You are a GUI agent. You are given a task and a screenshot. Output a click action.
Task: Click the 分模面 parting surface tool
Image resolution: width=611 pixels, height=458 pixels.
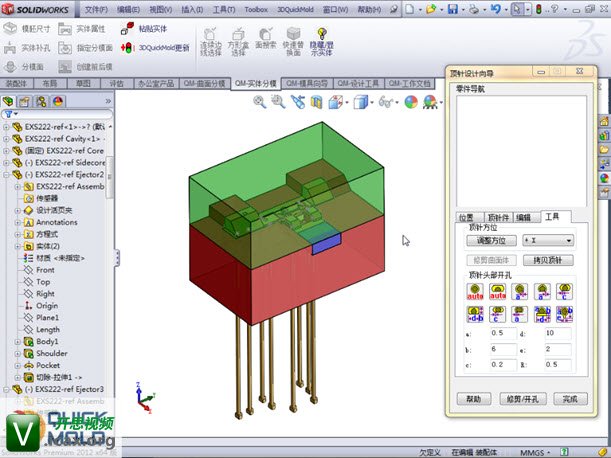tap(23, 67)
